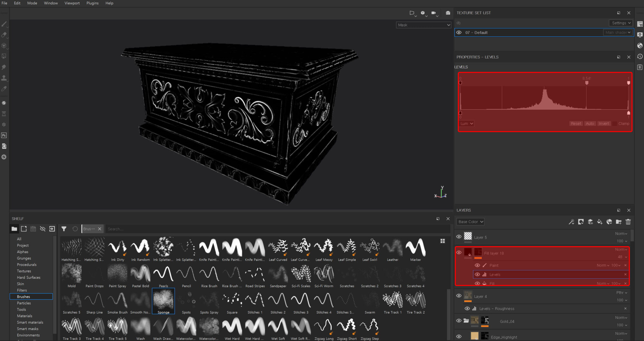Hide Layer 5 using its eye icon
The height and width of the screenshot is (341, 644).
tap(459, 237)
